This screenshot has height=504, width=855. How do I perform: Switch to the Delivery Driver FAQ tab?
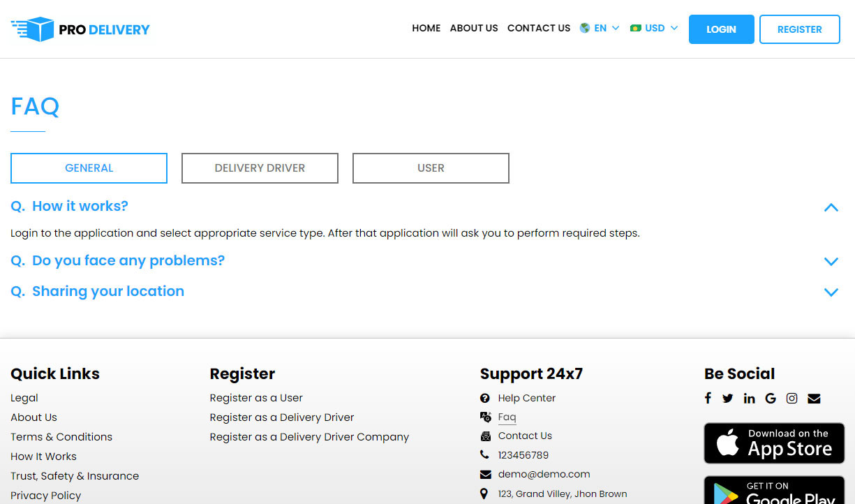260,168
